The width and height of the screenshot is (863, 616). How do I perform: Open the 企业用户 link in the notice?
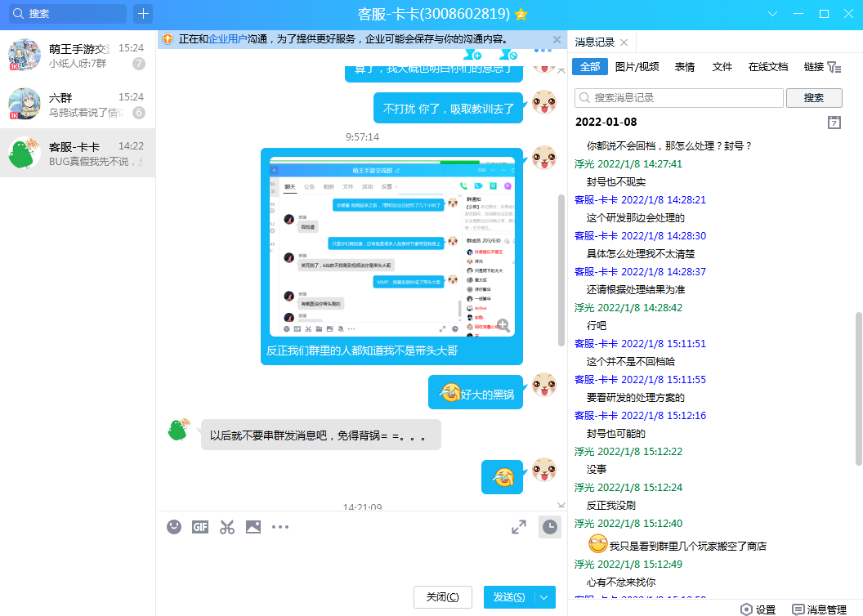point(227,39)
